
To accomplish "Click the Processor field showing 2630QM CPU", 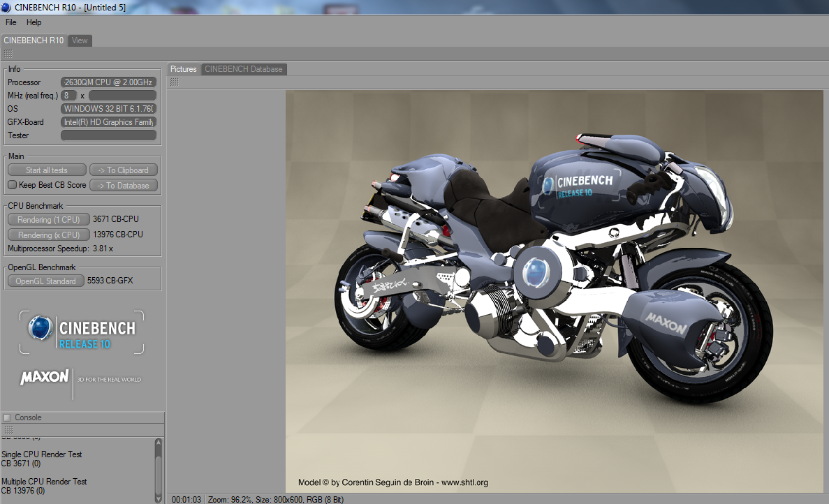I will click(x=108, y=82).
